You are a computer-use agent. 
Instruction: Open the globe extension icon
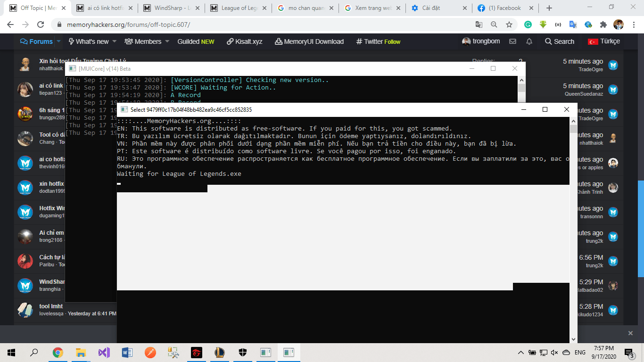tap(588, 25)
